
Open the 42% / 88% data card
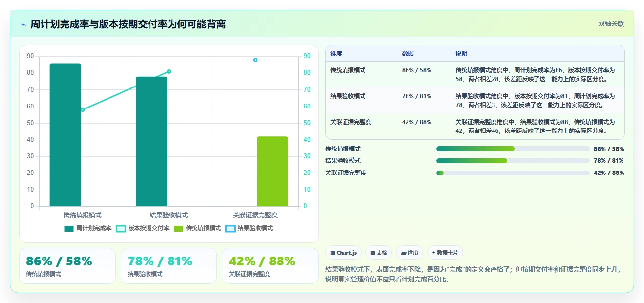pyautogui.click(x=270, y=266)
